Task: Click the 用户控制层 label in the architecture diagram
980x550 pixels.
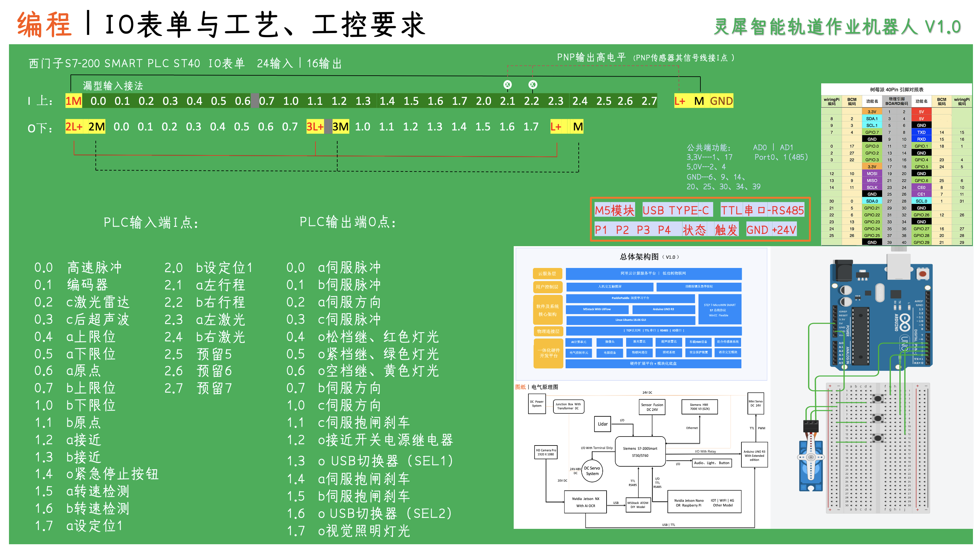Action: click(547, 287)
